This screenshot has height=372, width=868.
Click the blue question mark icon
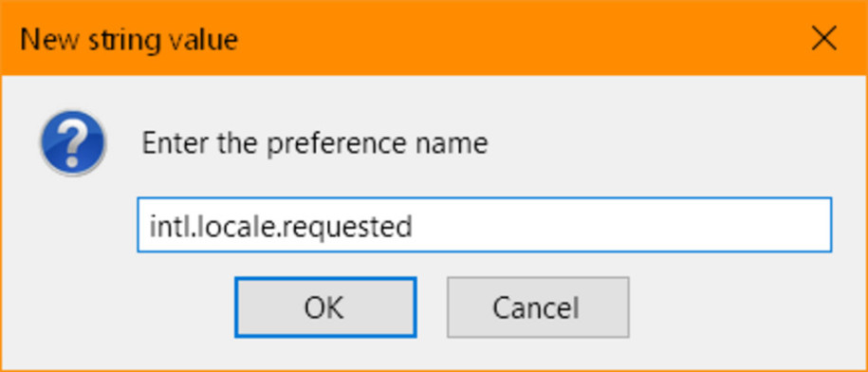(72, 142)
